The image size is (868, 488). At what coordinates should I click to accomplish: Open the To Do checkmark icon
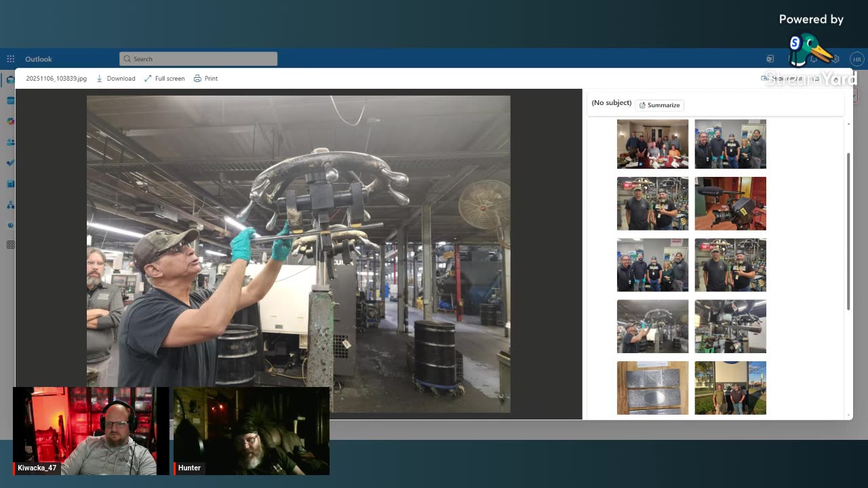[11, 163]
